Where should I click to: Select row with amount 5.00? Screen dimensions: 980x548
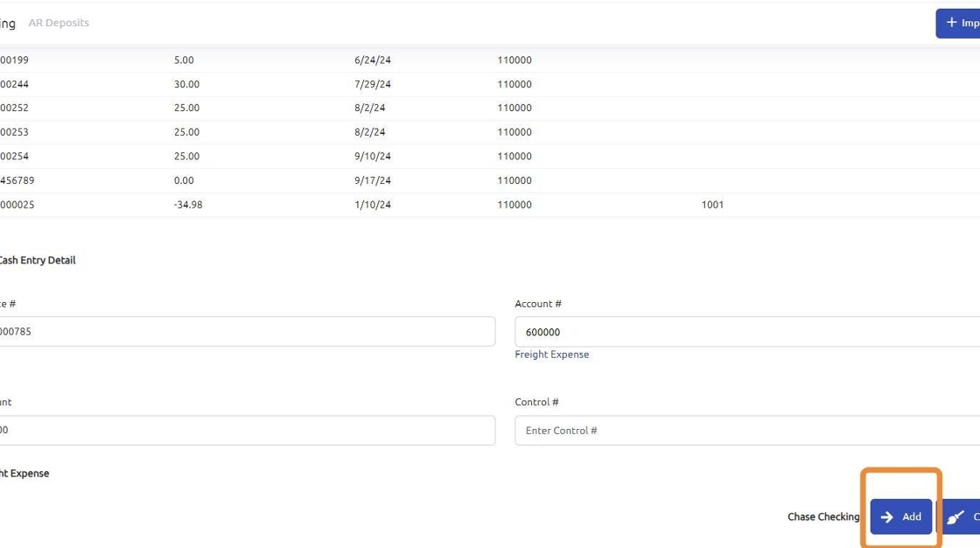490,60
